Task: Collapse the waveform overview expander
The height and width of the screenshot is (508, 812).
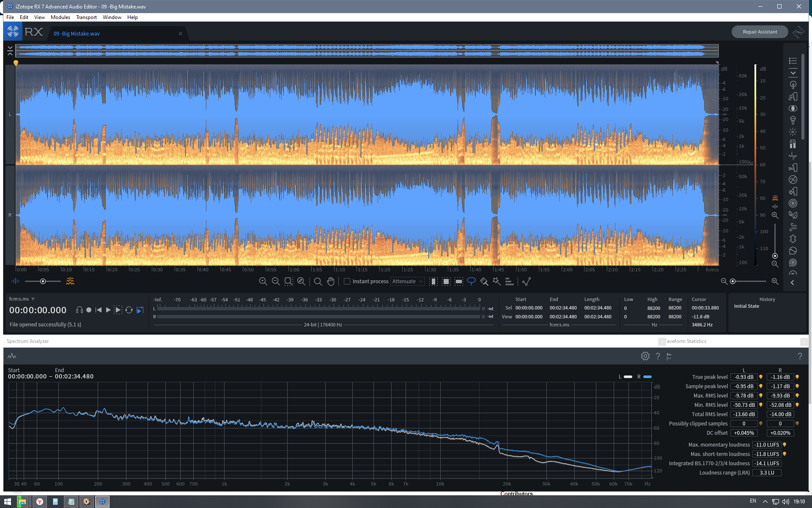Action: coord(10,51)
